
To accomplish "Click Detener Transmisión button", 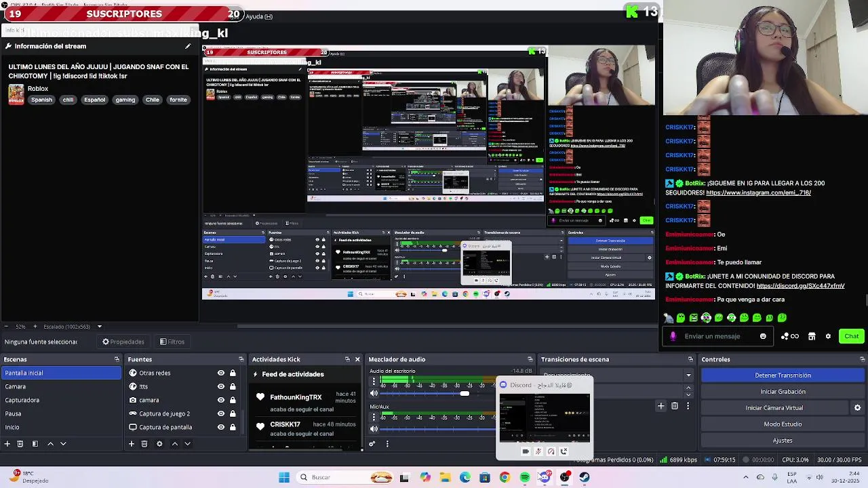I will [x=783, y=375].
